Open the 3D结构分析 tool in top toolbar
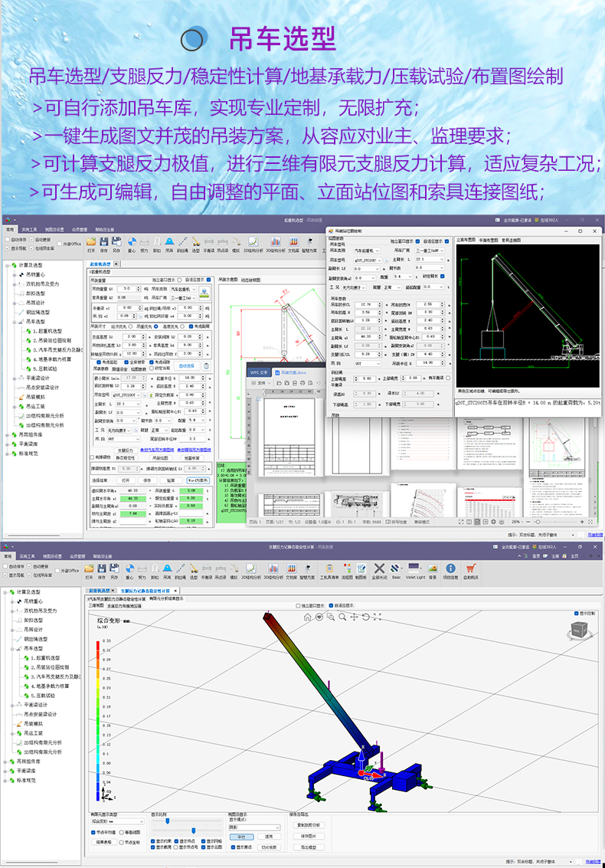Image resolution: width=605 pixels, height=868 pixels. pos(273,243)
